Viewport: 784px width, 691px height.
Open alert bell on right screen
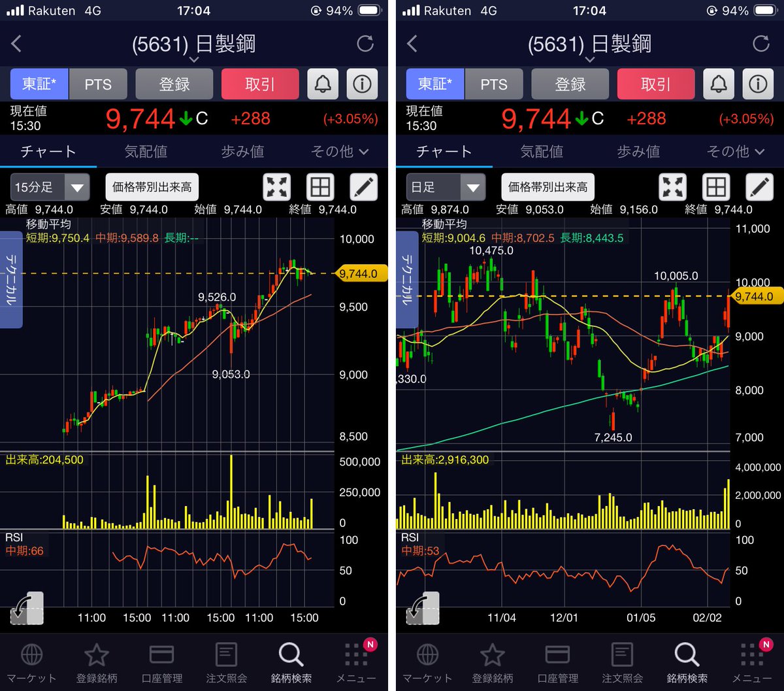coord(719,84)
